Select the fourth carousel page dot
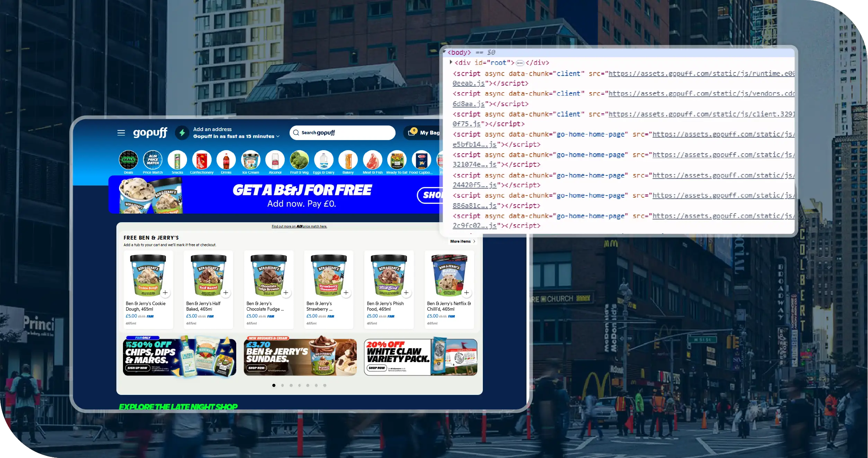 [x=299, y=385]
